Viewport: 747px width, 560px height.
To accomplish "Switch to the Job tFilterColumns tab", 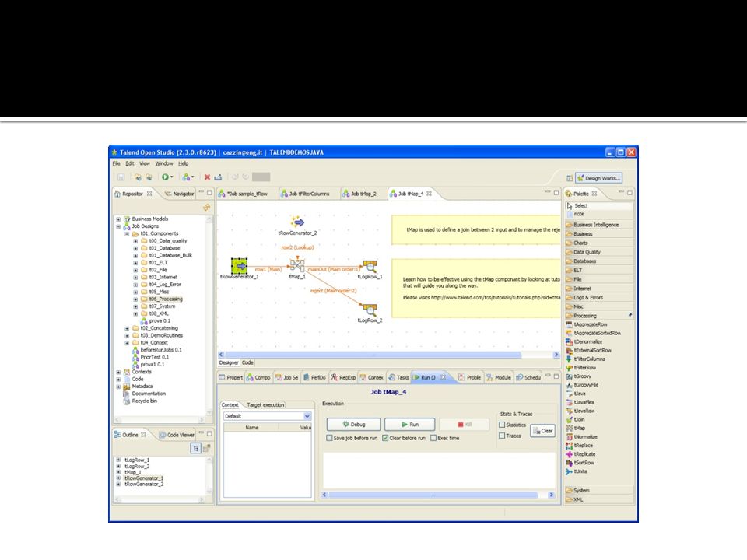I will [x=305, y=194].
